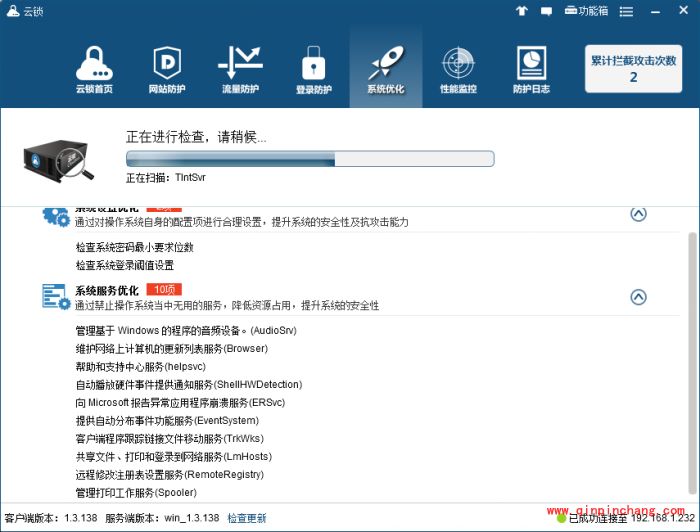700x532 pixels.
Task: Click the server magnifier scan image
Action: point(58,161)
